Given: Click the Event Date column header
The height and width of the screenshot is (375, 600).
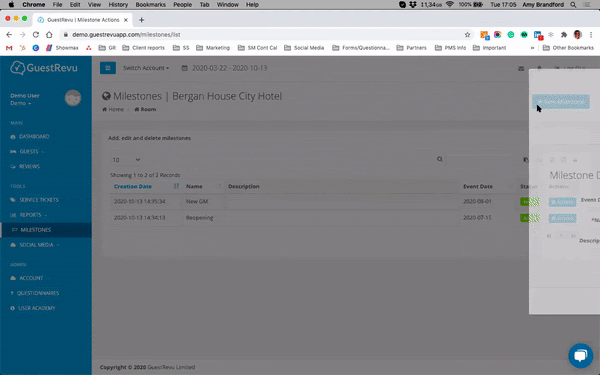Looking at the screenshot, I should point(478,186).
